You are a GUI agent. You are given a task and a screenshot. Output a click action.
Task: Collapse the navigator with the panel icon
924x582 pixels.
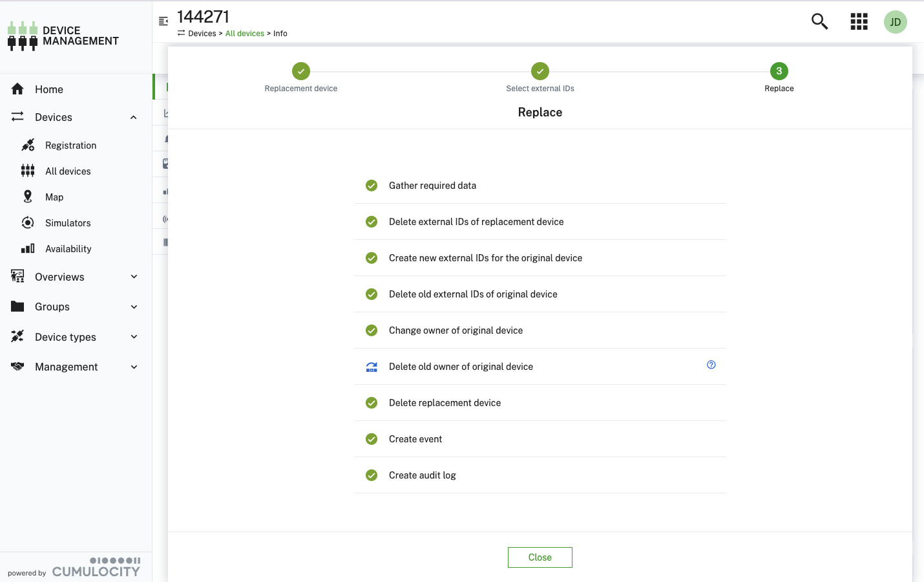click(x=163, y=20)
